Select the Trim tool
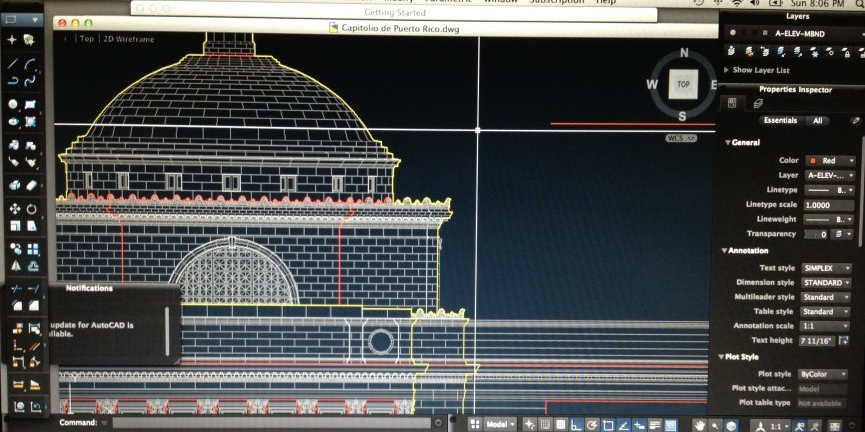 click(x=17, y=288)
